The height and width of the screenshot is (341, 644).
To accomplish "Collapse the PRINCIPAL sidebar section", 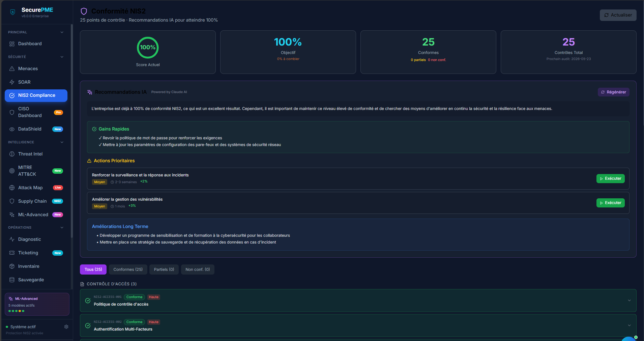I will [x=62, y=32].
